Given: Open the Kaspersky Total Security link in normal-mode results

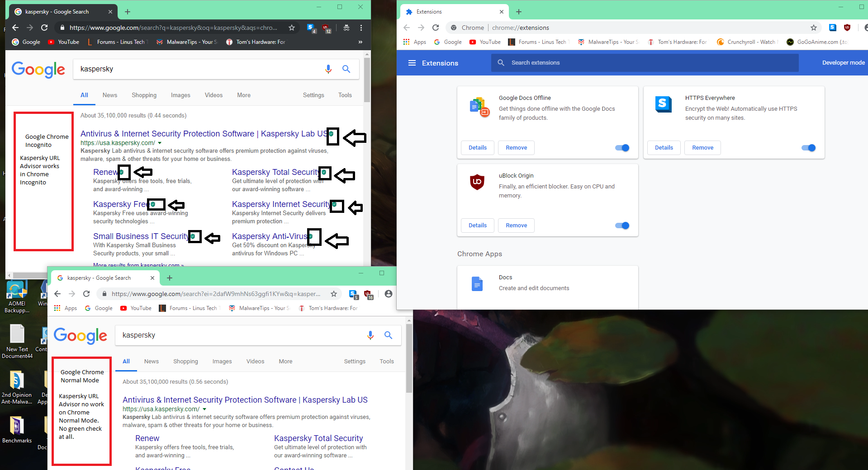Looking at the screenshot, I should (x=318, y=438).
